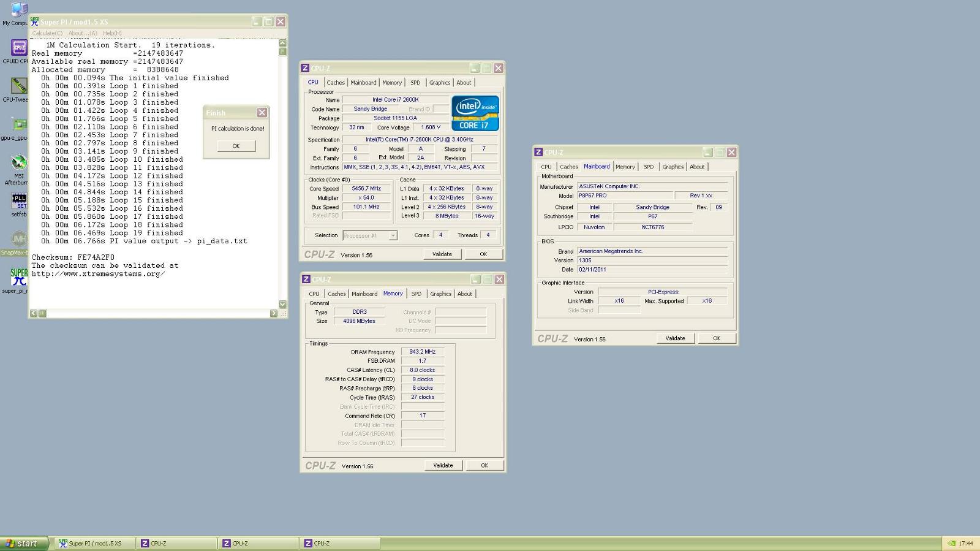The image size is (980, 551).
Task: Open the About menu in Super PI
Action: (82, 33)
